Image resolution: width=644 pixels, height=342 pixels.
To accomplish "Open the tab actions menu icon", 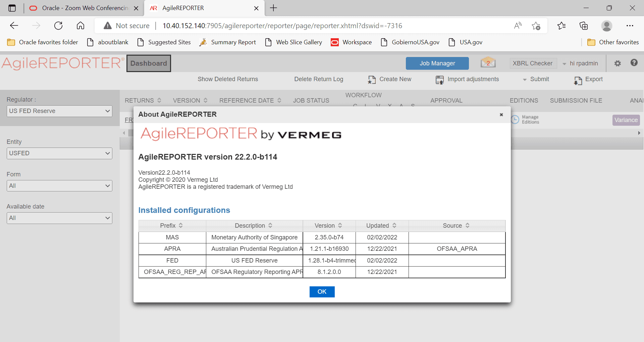I will tap(12, 8).
